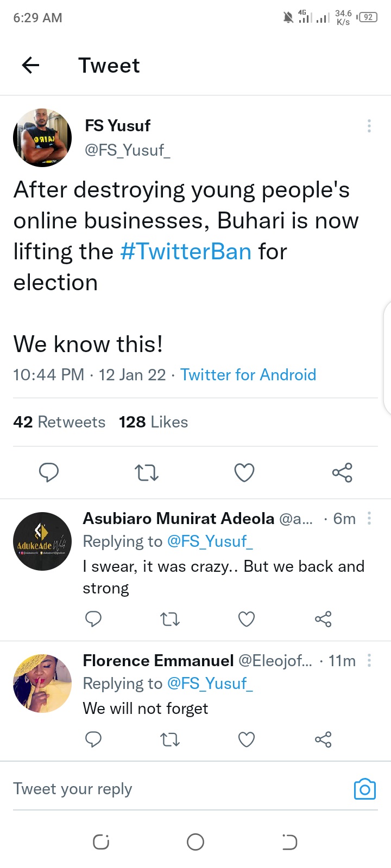Open the main tweet's three-dot overflow menu

[369, 126]
